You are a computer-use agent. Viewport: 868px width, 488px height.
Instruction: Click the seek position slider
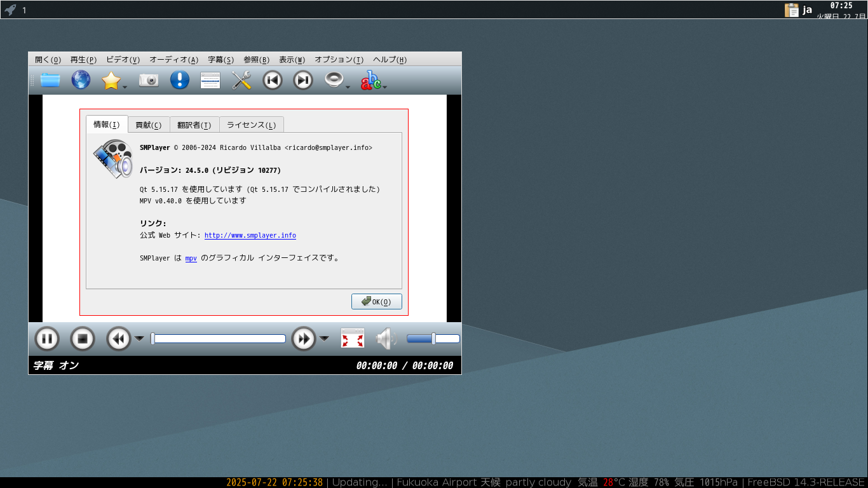pos(219,339)
